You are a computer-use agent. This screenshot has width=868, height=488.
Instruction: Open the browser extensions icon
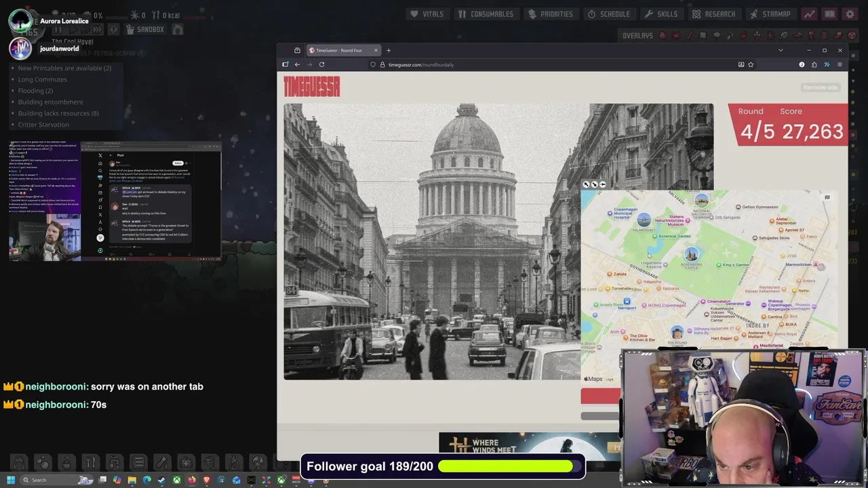[814, 64]
